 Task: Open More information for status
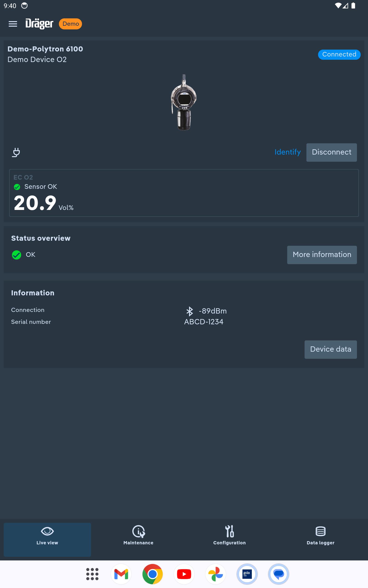[322, 255]
